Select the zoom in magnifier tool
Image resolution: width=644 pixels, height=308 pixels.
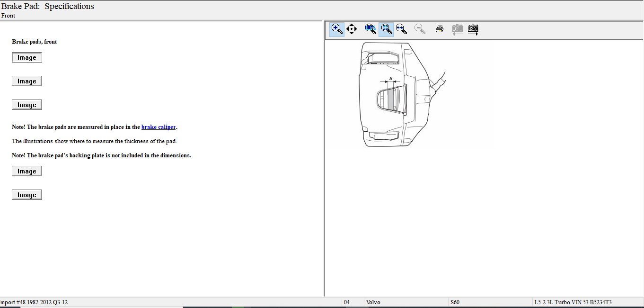click(337, 29)
